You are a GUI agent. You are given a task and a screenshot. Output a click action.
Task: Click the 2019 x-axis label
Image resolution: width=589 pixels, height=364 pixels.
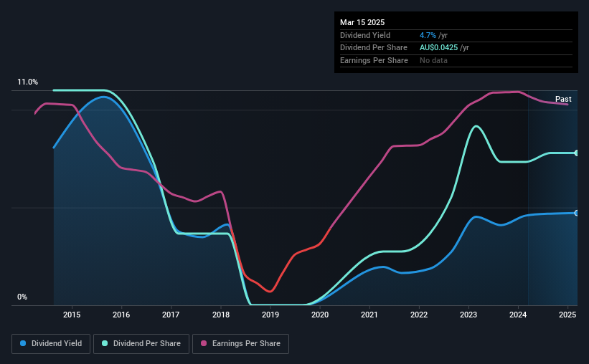click(x=270, y=315)
